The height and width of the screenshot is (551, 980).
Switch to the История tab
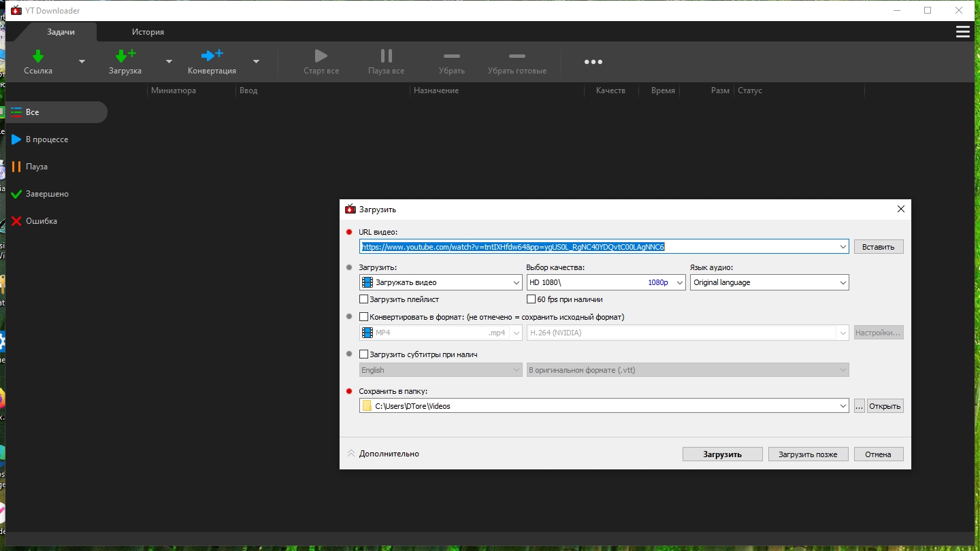tap(148, 32)
